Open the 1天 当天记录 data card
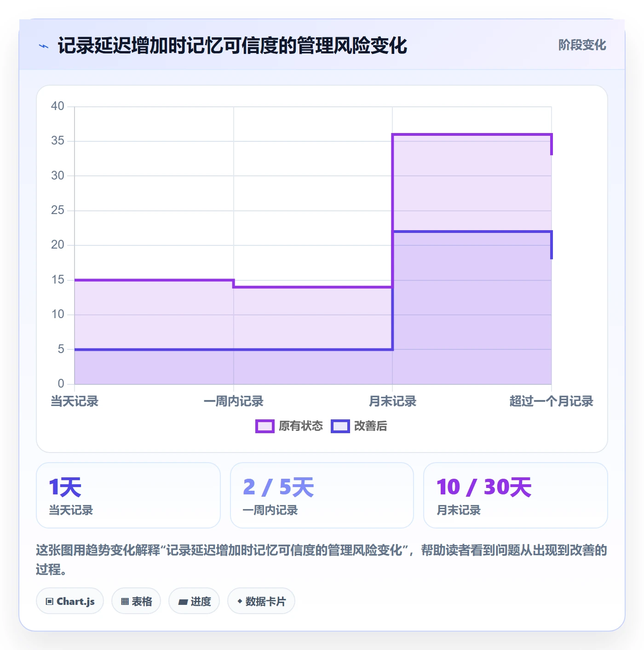This screenshot has height=650, width=644. [x=128, y=495]
